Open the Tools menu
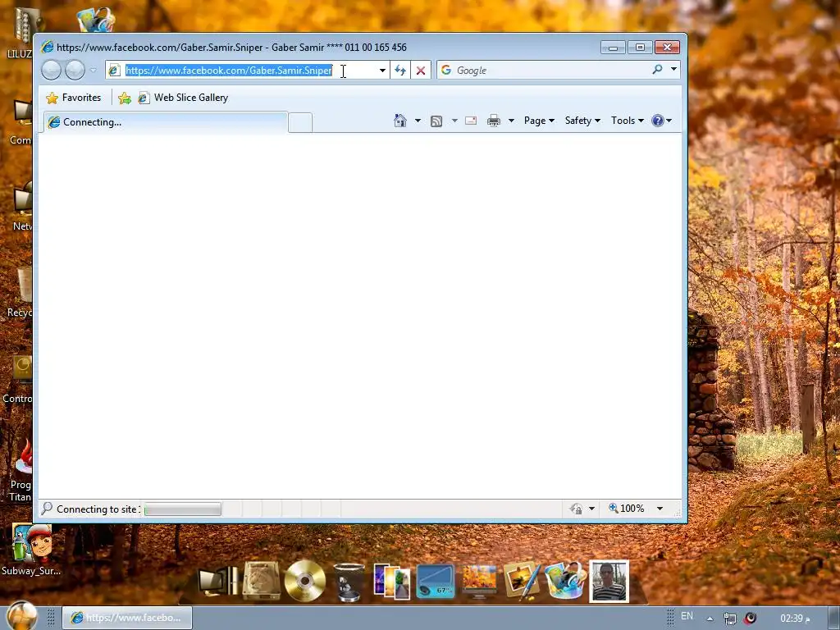The width and height of the screenshot is (840, 630). tap(628, 121)
